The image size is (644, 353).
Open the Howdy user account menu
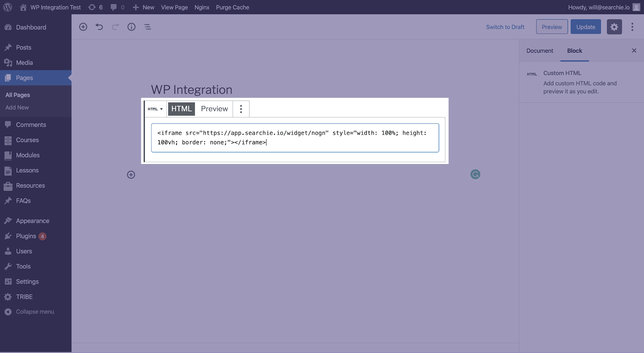pyautogui.click(x=604, y=7)
